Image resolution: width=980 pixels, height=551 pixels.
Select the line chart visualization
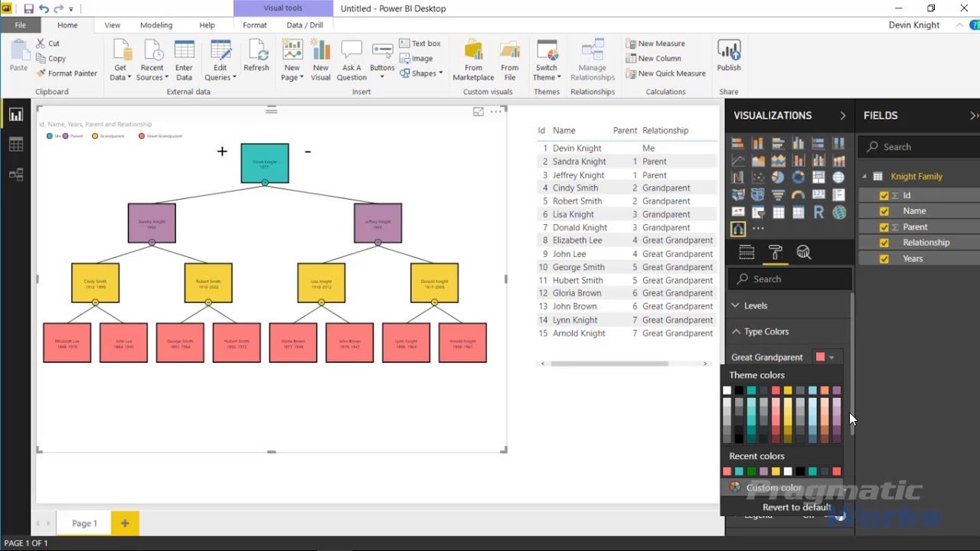tap(738, 161)
